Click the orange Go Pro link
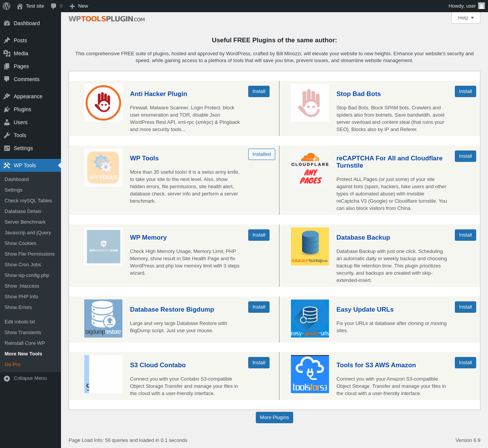The width and height of the screenshot is (488, 448). click(13, 365)
